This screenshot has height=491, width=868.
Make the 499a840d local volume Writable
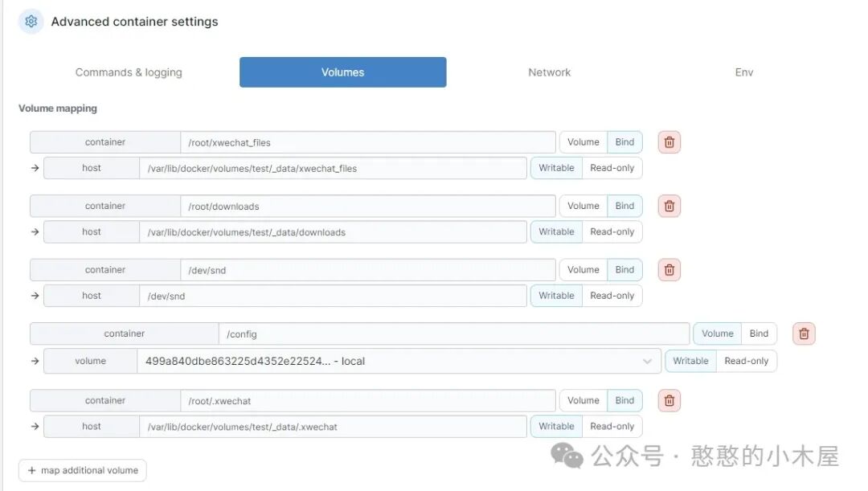coord(690,361)
